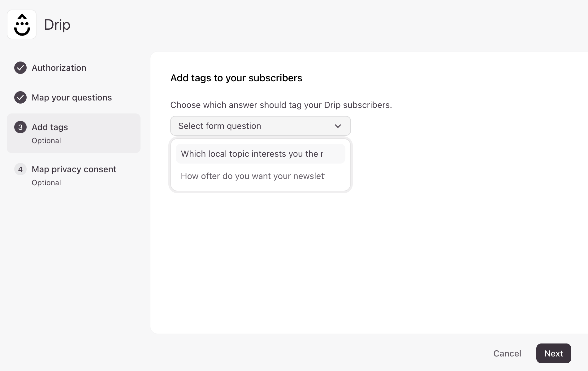Click the Authorization completed checkmark icon
The height and width of the screenshot is (371, 588).
pos(20,68)
